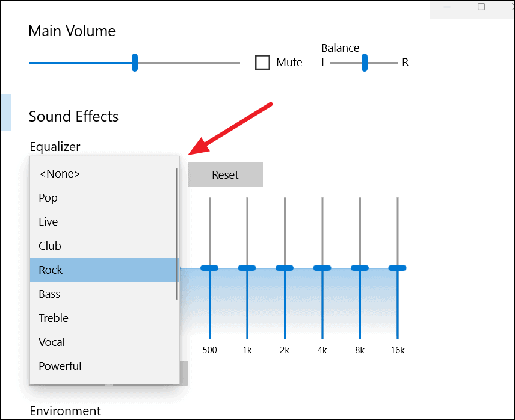Click the Reset equalizer button
The width and height of the screenshot is (515, 420).
point(225,174)
